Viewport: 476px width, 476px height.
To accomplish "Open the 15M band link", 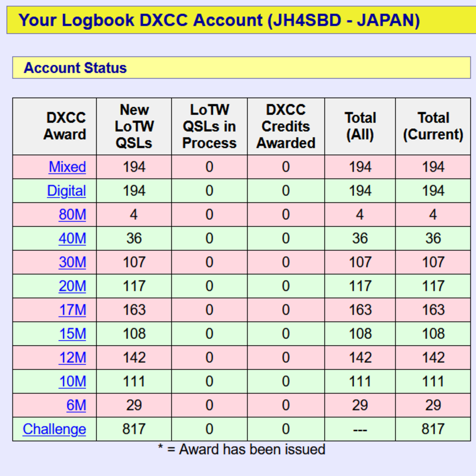I will tap(73, 334).
